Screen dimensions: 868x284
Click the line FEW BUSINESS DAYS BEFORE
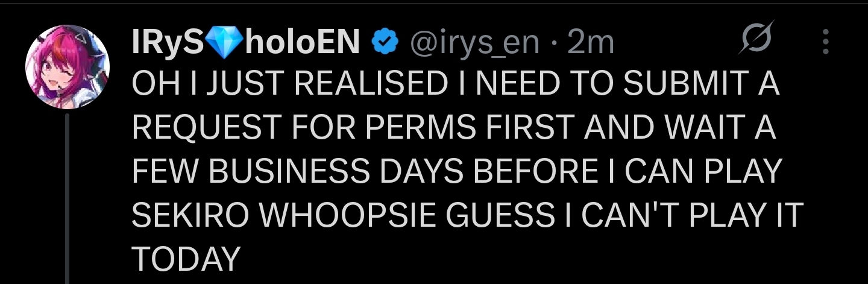click(x=456, y=172)
